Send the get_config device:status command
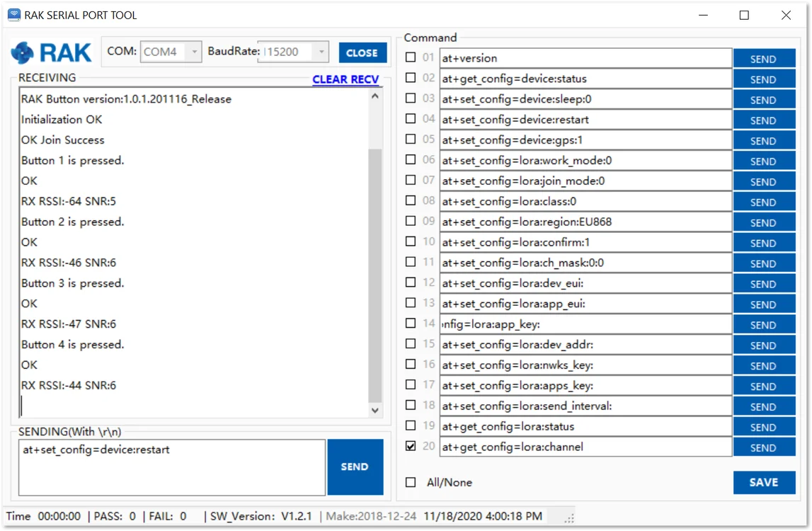 (x=764, y=79)
